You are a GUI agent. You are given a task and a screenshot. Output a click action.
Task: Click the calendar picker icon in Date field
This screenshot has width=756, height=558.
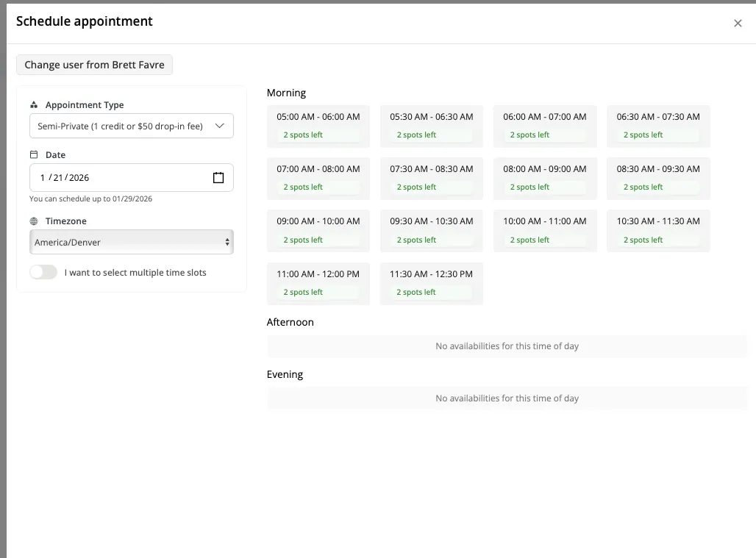tap(218, 177)
